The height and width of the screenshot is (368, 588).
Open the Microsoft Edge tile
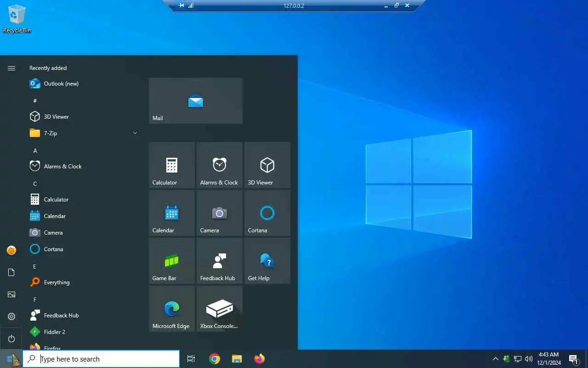pos(172,309)
